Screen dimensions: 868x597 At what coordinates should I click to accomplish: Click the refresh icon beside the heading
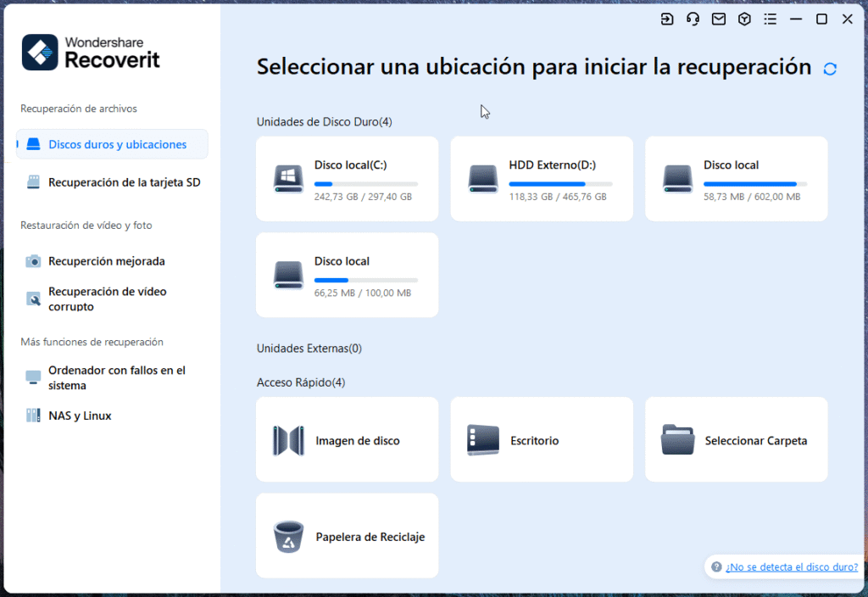pos(829,69)
